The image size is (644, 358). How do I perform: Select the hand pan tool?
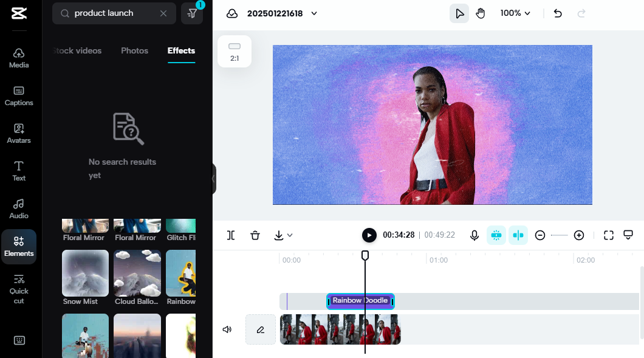point(480,13)
